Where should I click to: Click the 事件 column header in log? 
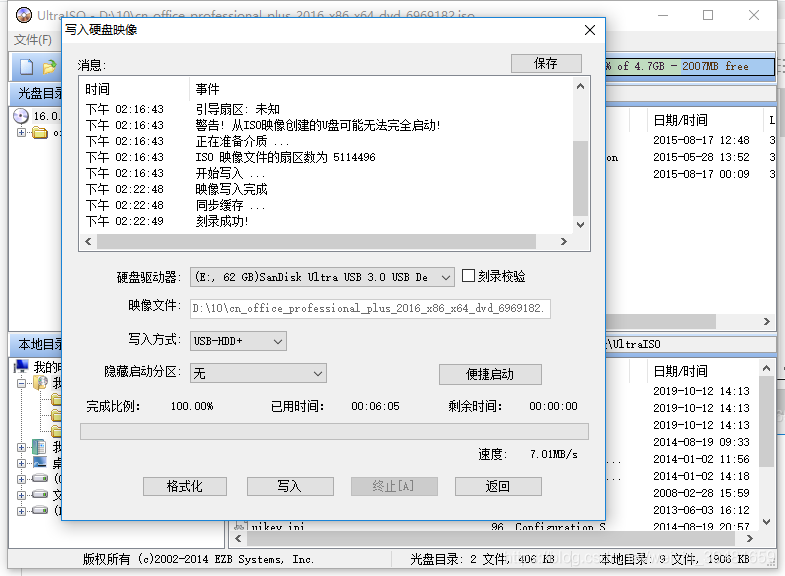point(207,90)
